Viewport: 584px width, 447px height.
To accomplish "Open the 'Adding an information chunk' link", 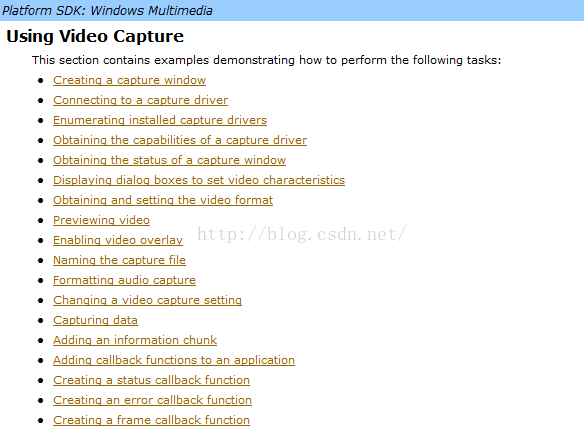I will (135, 340).
